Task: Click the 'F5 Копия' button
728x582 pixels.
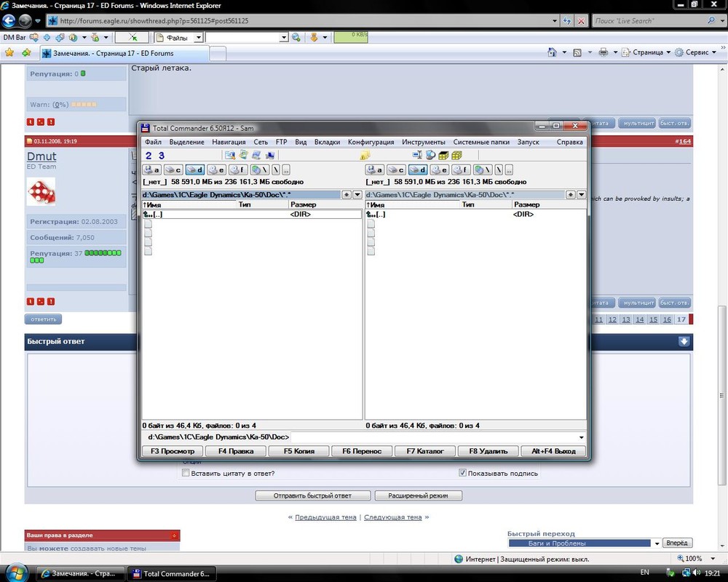Action: point(299,451)
